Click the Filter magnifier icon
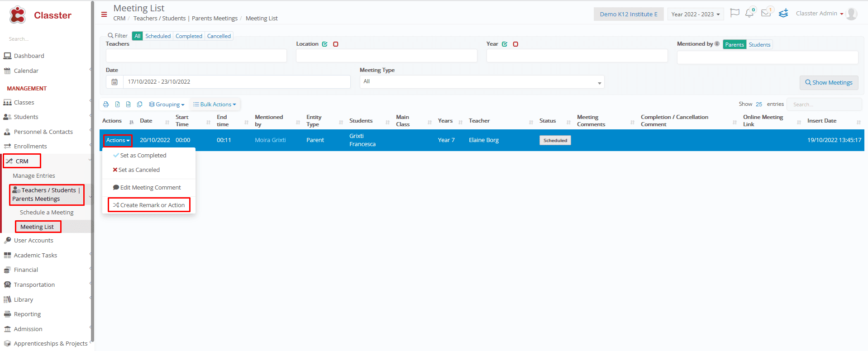 110,36
